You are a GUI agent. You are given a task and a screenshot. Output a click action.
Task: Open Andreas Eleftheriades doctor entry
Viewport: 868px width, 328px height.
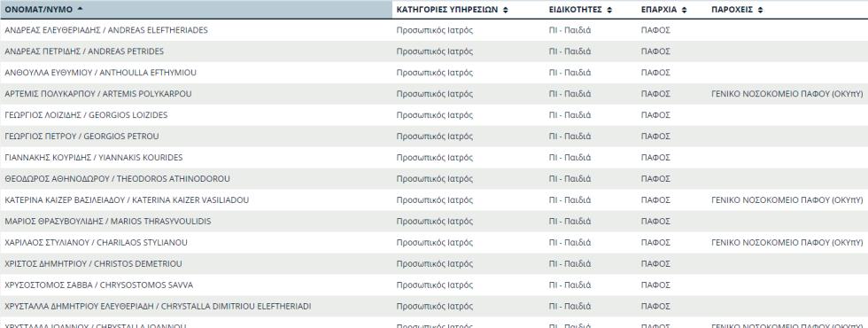[106, 30]
